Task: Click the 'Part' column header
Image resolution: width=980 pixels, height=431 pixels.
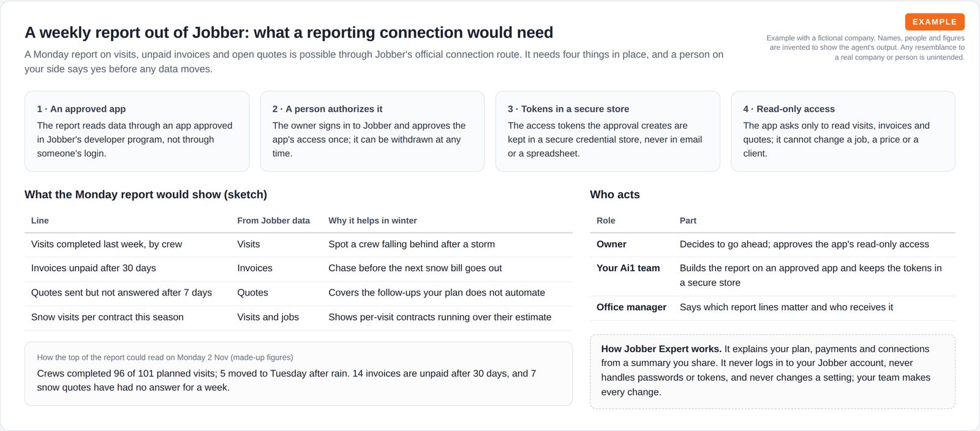Action: click(x=688, y=220)
